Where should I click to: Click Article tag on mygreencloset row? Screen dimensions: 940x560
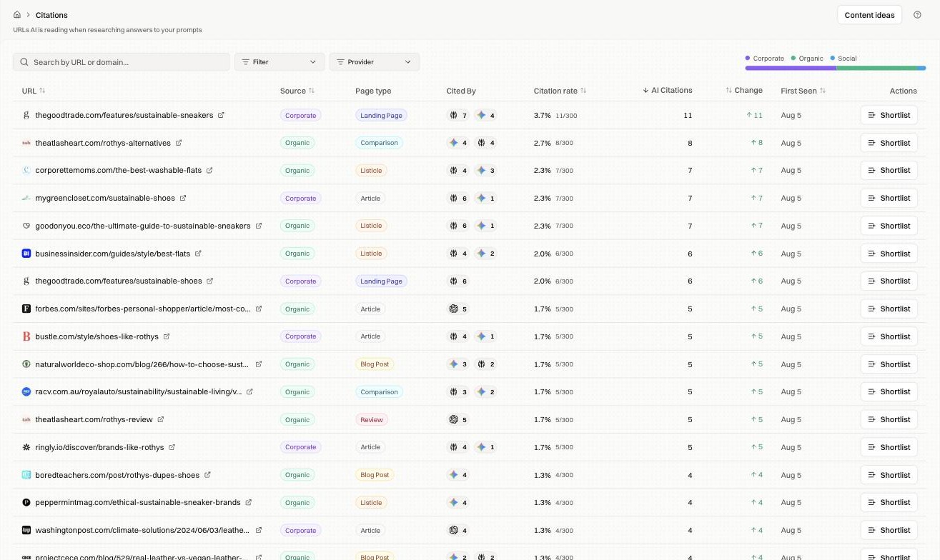(x=370, y=198)
